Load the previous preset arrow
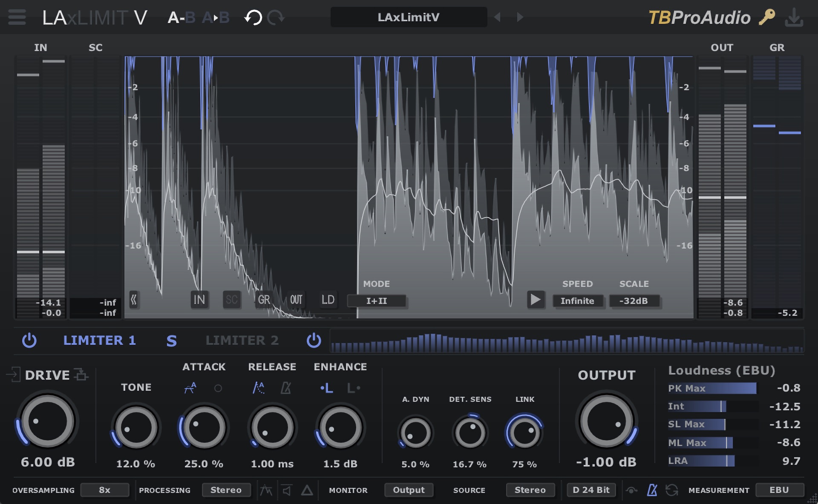 coord(497,17)
